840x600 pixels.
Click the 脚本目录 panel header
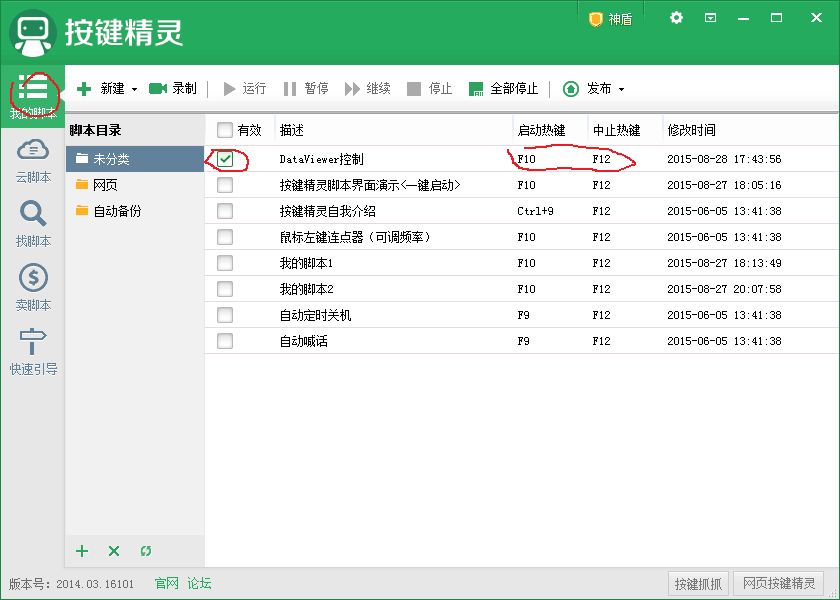pos(95,130)
